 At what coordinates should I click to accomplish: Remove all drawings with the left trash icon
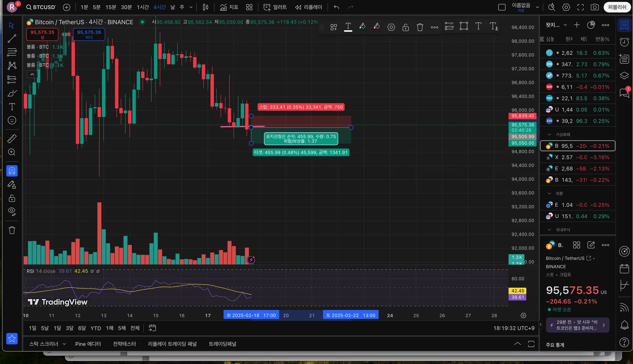[x=12, y=230]
